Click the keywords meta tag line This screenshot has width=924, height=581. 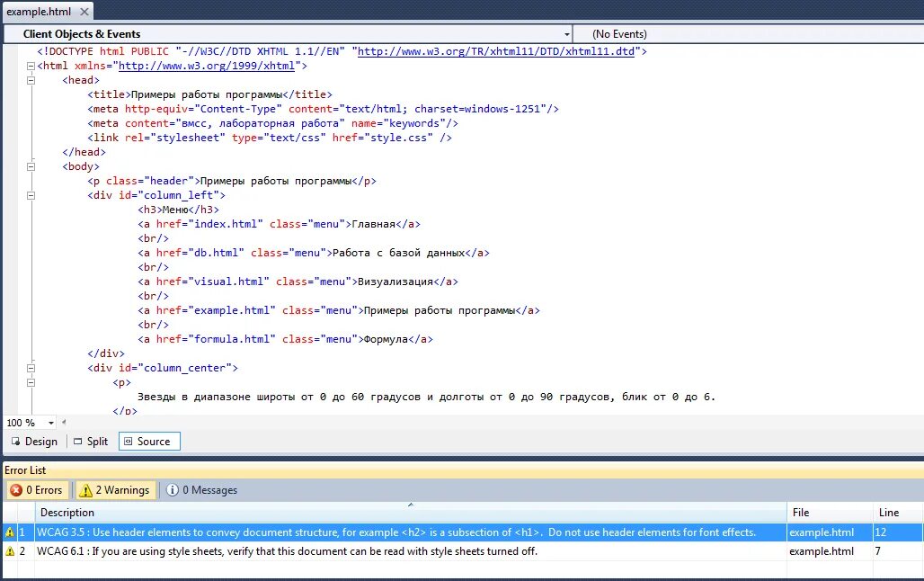point(273,123)
